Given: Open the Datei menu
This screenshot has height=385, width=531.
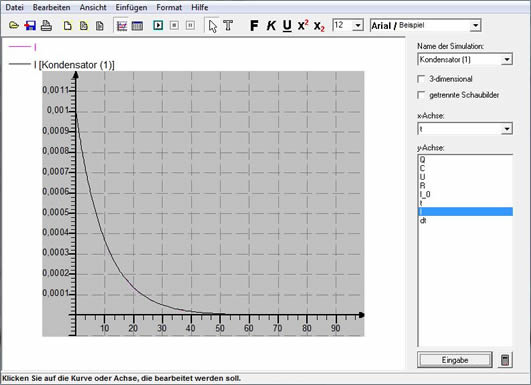Looking at the screenshot, I should (14, 7).
